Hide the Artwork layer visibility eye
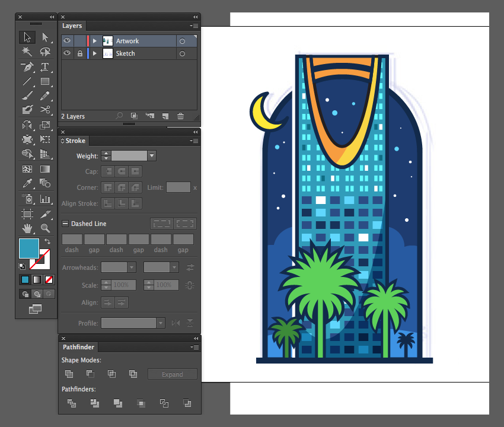Viewport: 504px width, 427px height. click(x=67, y=41)
